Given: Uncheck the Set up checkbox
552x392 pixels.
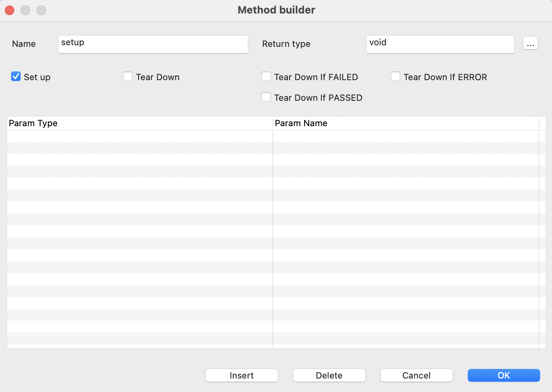Looking at the screenshot, I should (15, 76).
